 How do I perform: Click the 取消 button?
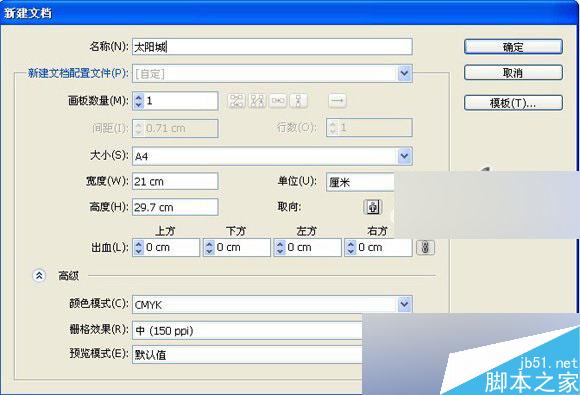pos(513,73)
